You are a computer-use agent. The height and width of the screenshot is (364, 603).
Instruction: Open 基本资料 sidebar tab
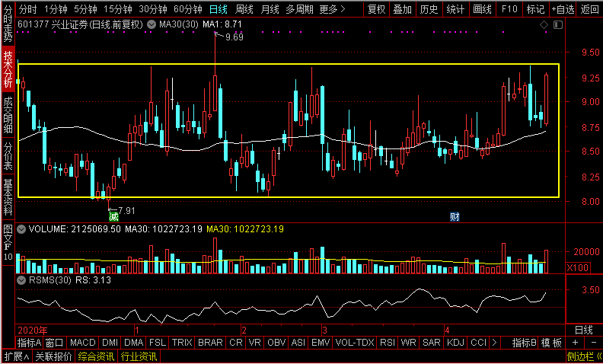tap(8, 196)
